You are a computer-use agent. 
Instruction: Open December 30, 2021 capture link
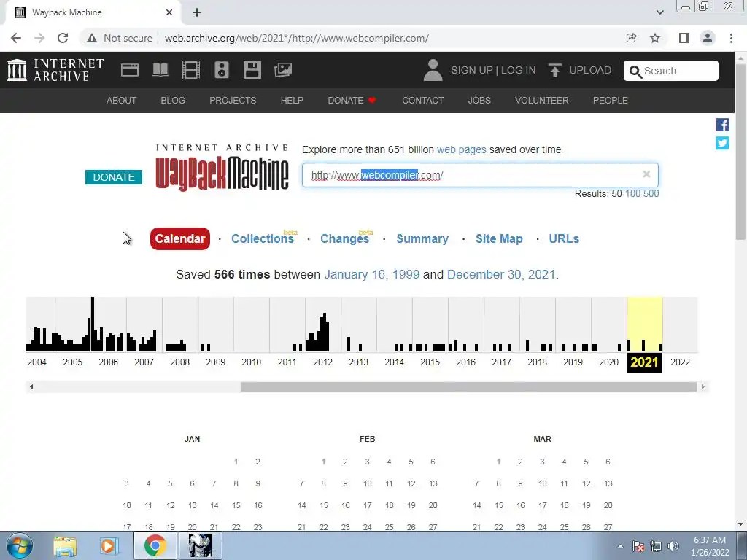[501, 274]
